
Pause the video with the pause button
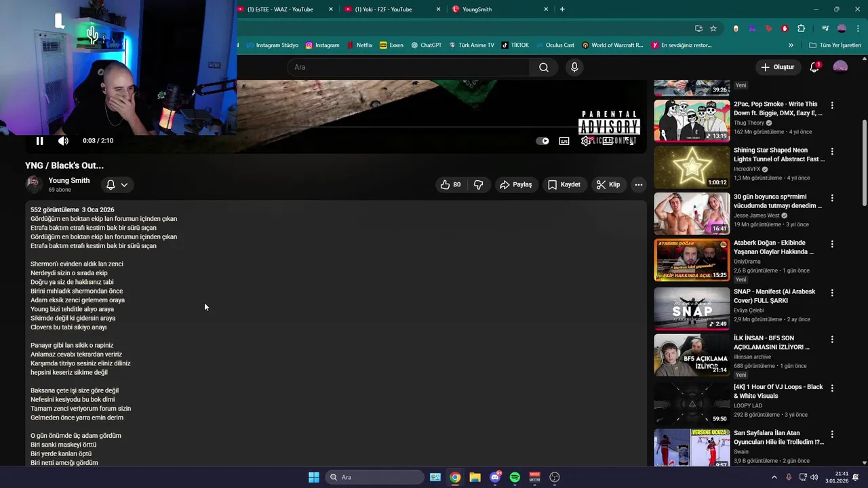click(39, 141)
